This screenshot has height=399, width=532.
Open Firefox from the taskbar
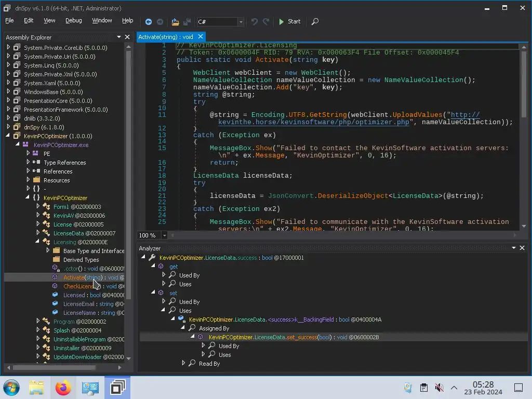(x=63, y=388)
